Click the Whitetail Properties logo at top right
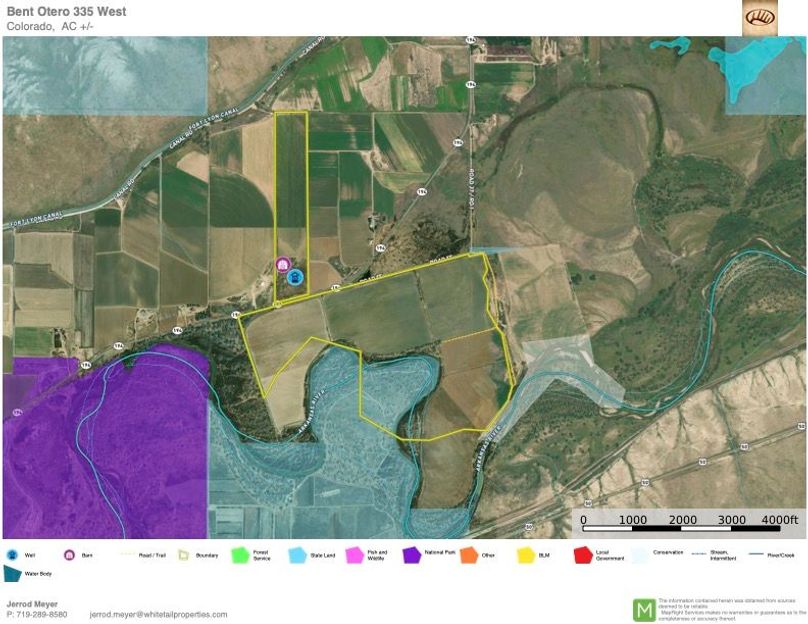The image size is (808, 624). 759,18
